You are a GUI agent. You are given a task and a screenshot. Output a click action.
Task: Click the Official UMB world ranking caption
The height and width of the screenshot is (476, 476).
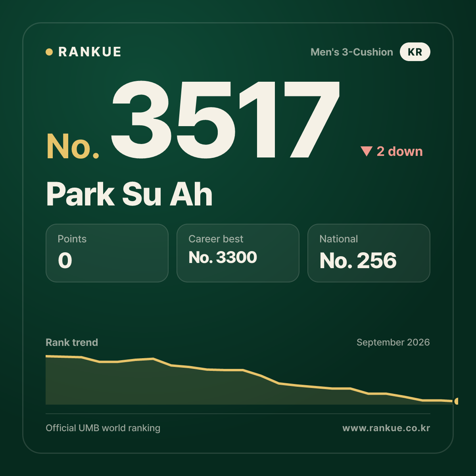[x=103, y=428]
